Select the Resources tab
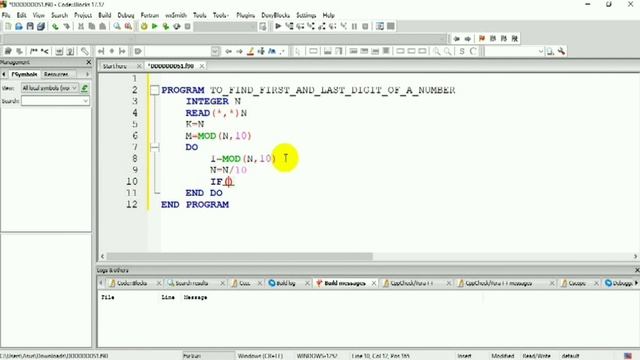This screenshot has width=640, height=360. 56,74
